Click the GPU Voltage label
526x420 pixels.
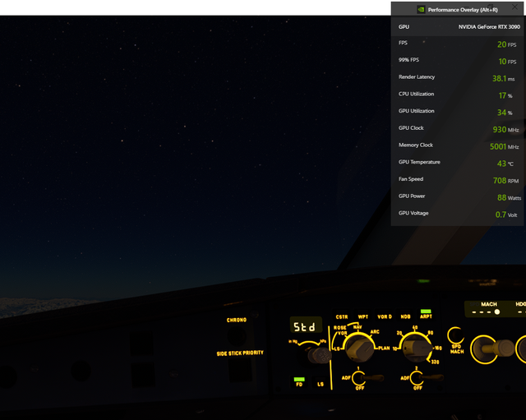tap(413, 213)
